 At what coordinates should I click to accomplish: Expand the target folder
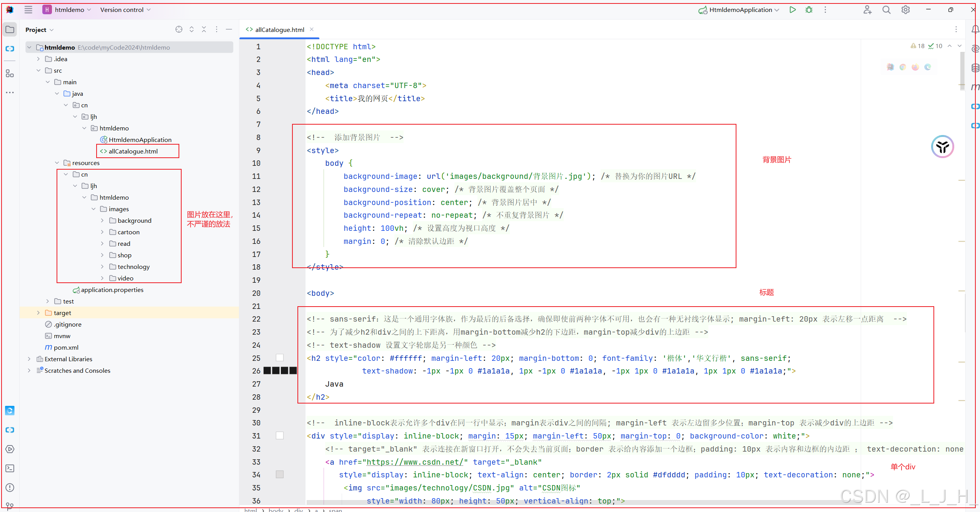tap(38, 313)
